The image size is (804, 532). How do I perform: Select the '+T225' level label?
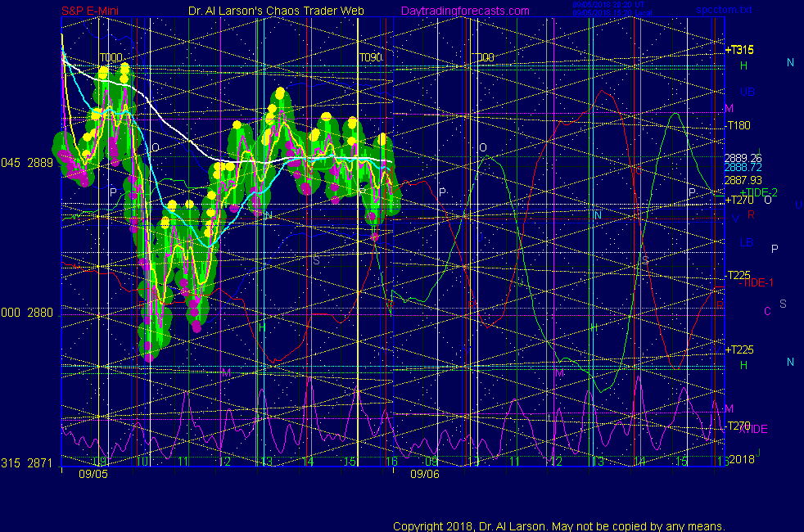739,350
